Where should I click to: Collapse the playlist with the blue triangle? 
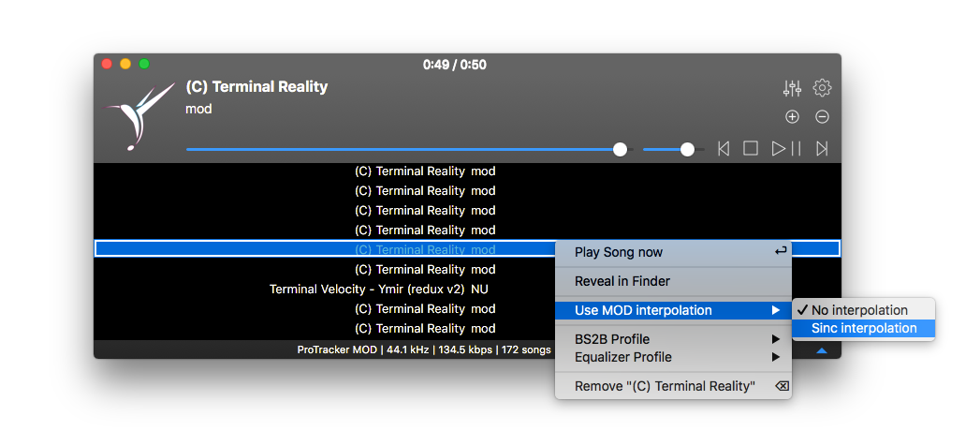click(x=821, y=351)
